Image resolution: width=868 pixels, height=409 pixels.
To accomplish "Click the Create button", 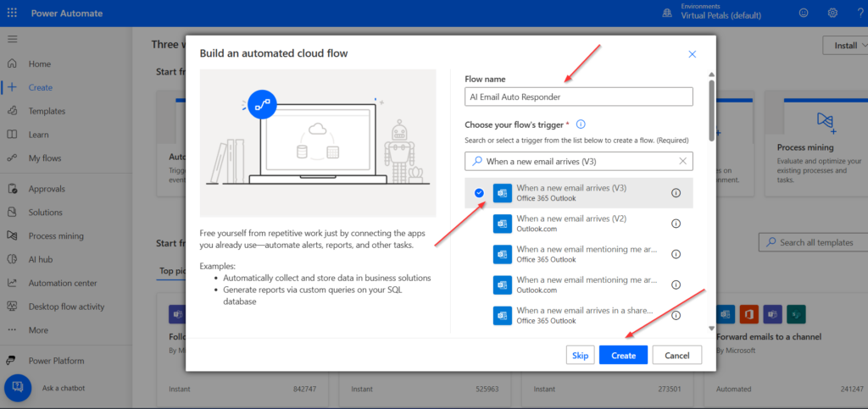I will [623, 356].
